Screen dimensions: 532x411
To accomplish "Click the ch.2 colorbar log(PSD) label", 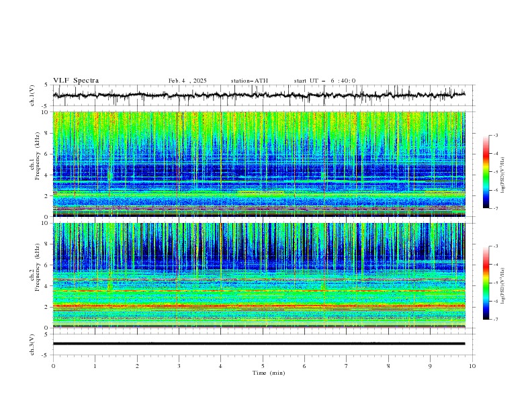I will 502,286.
